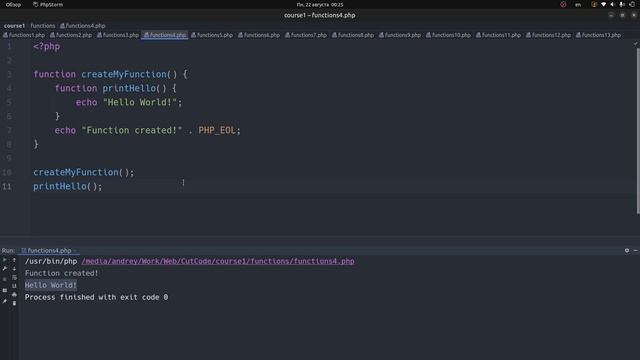The image size is (640, 360).
Task: Switch to functions3.php tab
Action: [118, 35]
